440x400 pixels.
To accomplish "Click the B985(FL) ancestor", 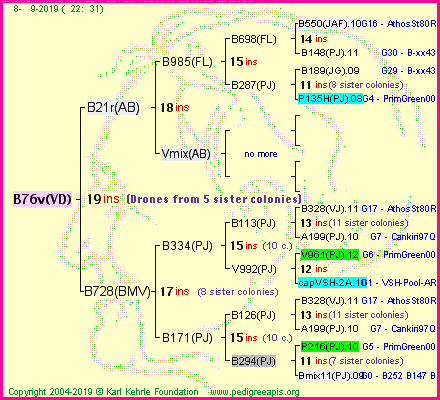I will pos(187,62).
